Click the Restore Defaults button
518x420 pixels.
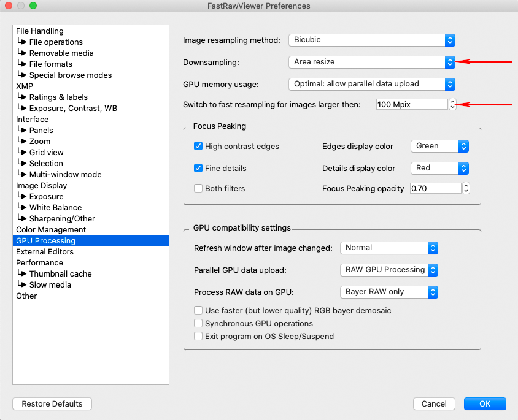point(52,404)
